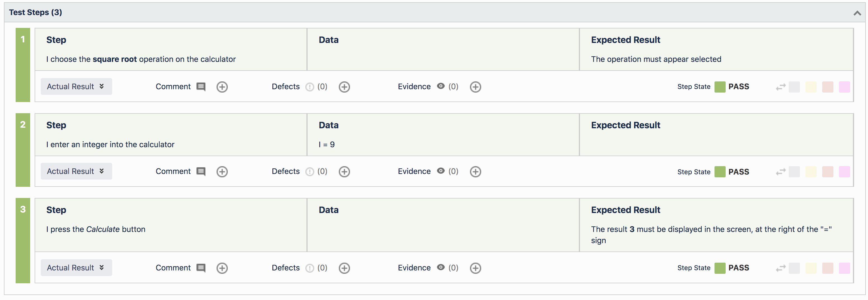Add a comment to step 1

[x=222, y=87]
